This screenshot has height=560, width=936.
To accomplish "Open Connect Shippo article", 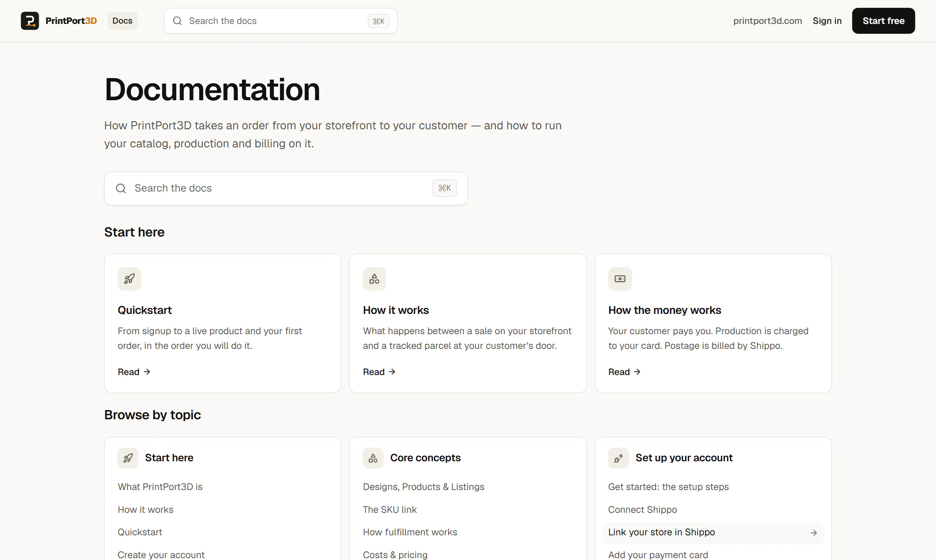I will pyautogui.click(x=642, y=510).
